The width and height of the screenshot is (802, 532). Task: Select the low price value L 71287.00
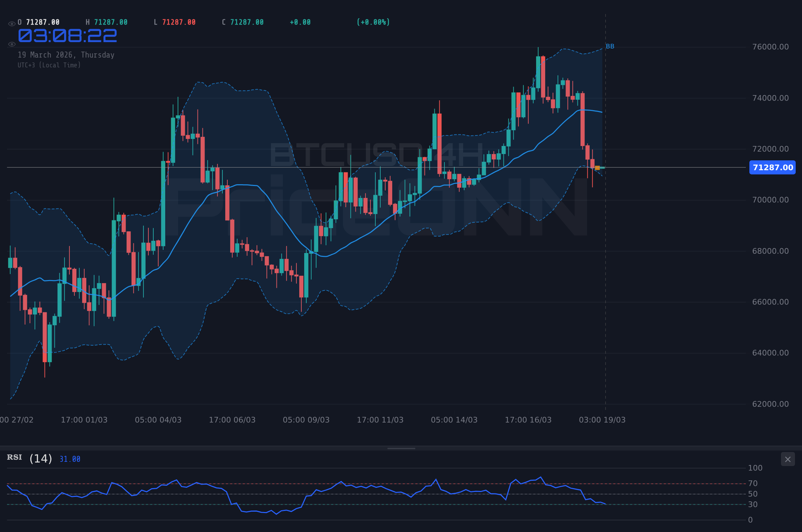tap(175, 22)
